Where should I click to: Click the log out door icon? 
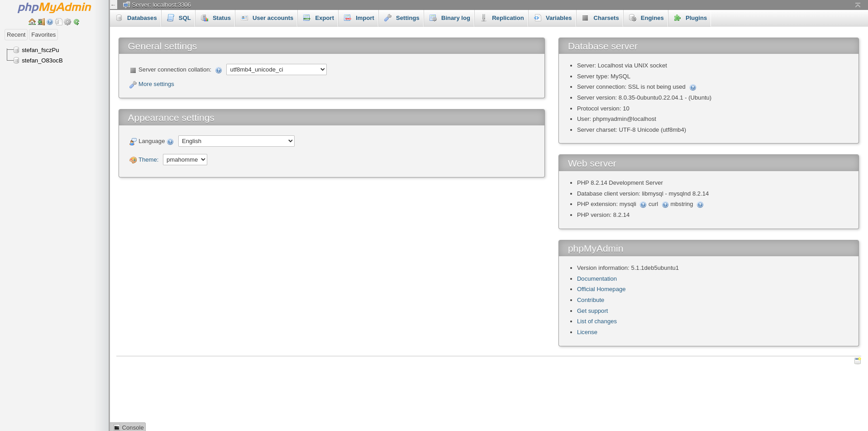tap(41, 22)
